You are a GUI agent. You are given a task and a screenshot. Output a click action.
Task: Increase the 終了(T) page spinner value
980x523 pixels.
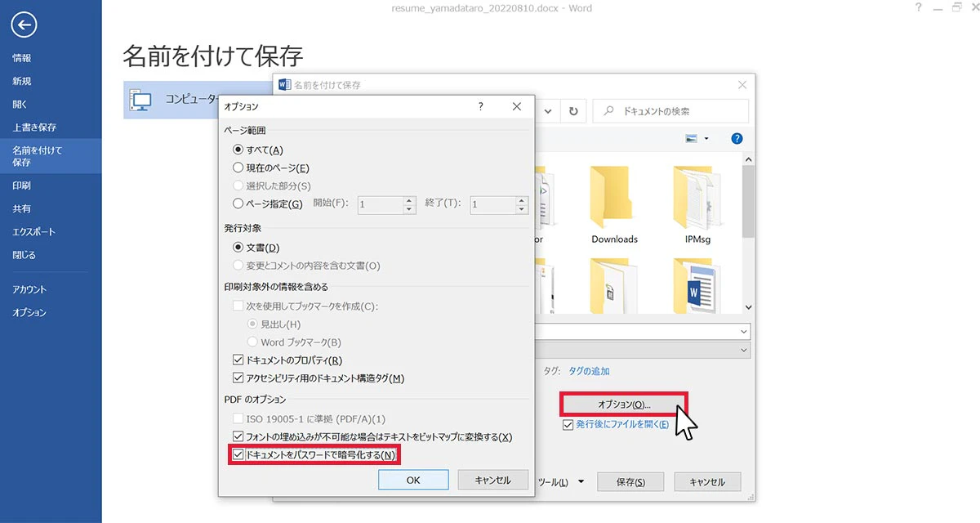coord(521,199)
